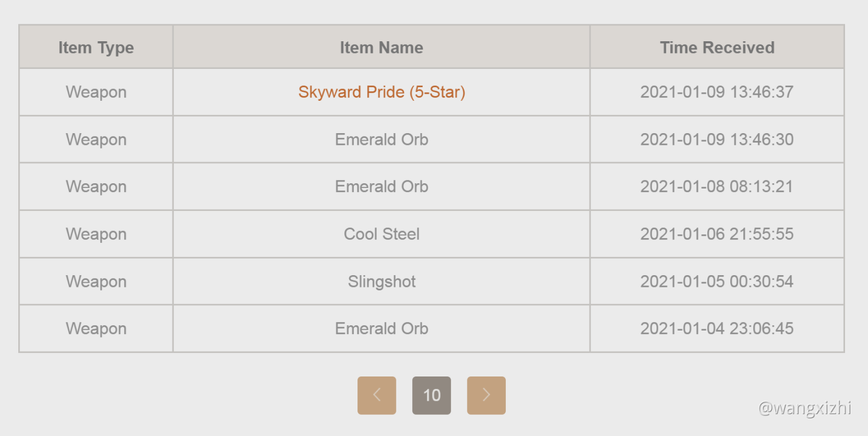Select the Skyward Pride (5-Star) entry

(x=382, y=92)
